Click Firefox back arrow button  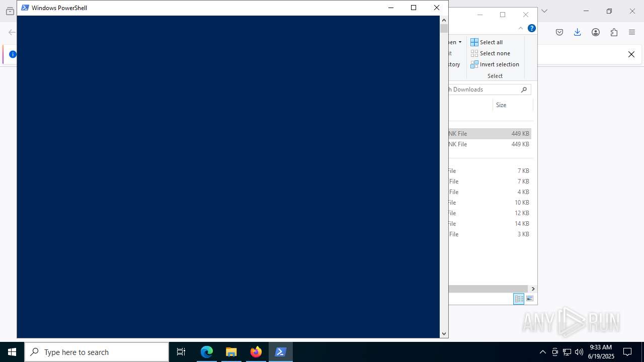point(12,32)
